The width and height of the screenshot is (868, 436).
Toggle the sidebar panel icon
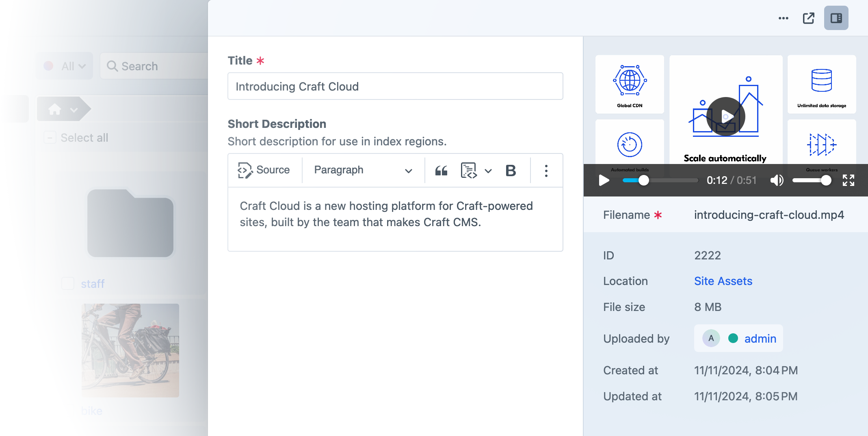pos(836,18)
